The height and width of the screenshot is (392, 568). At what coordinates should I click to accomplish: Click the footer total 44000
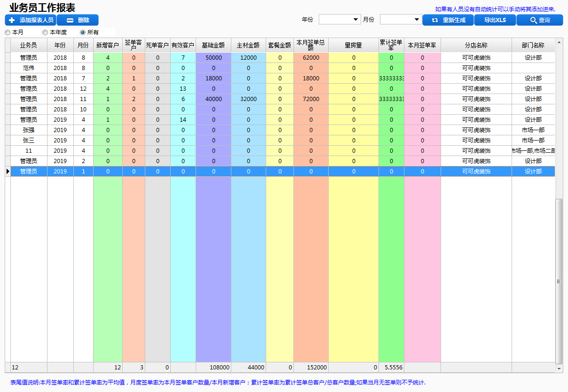248,368
